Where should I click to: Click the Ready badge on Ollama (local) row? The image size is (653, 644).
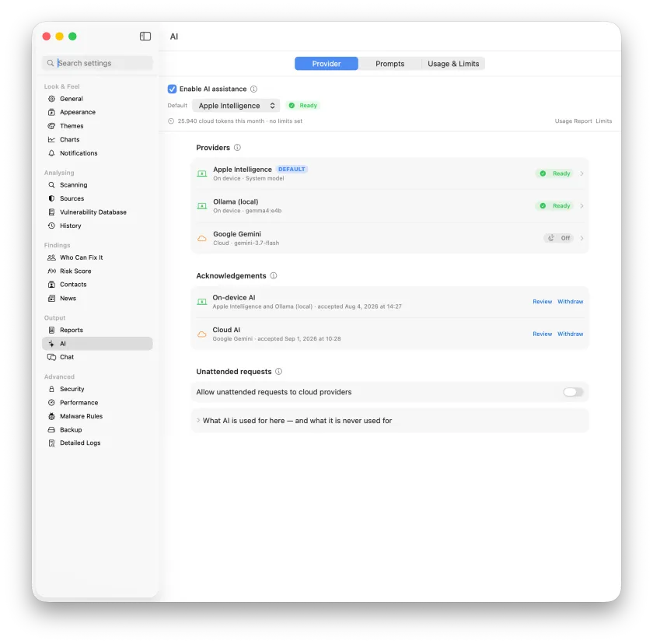[x=555, y=206]
